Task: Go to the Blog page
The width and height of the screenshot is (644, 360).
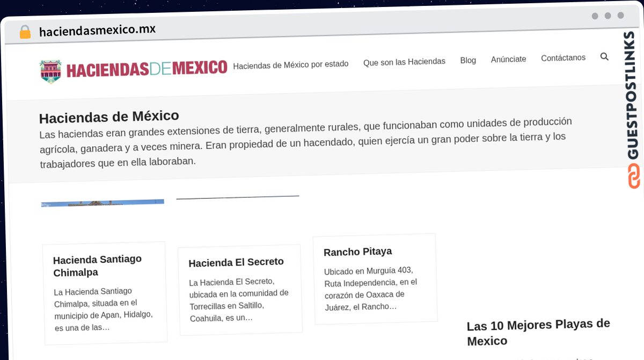Action: [468, 60]
